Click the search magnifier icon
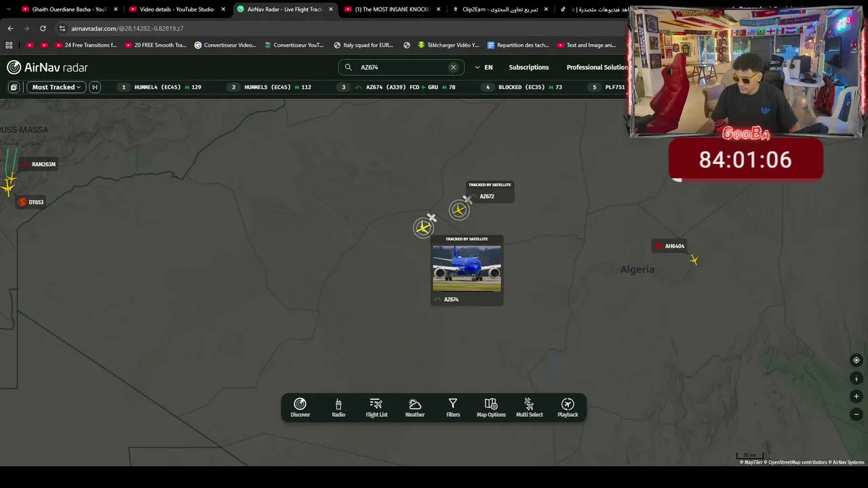The width and height of the screenshot is (868, 488). coord(349,67)
